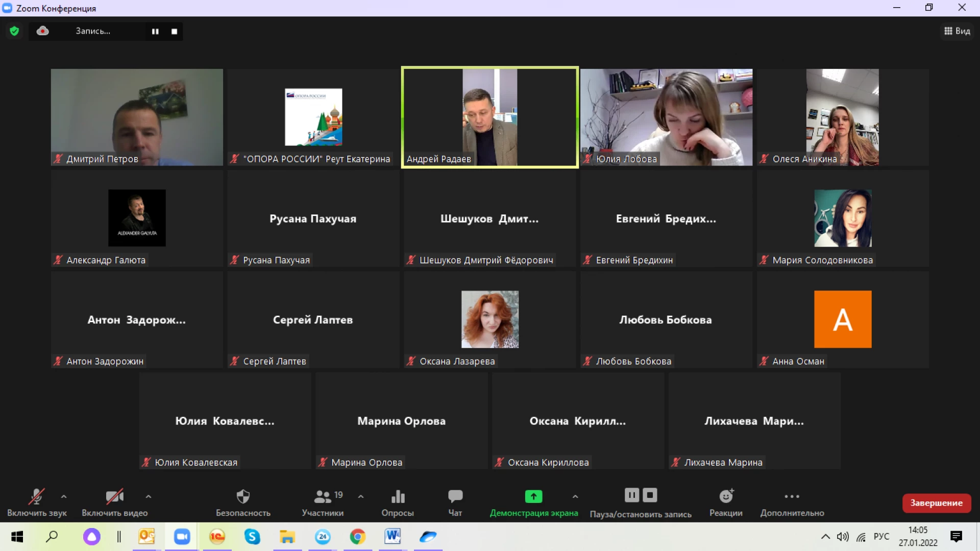This screenshot has width=980, height=551.
Task: Open the Participants panel
Action: pyautogui.click(x=323, y=497)
